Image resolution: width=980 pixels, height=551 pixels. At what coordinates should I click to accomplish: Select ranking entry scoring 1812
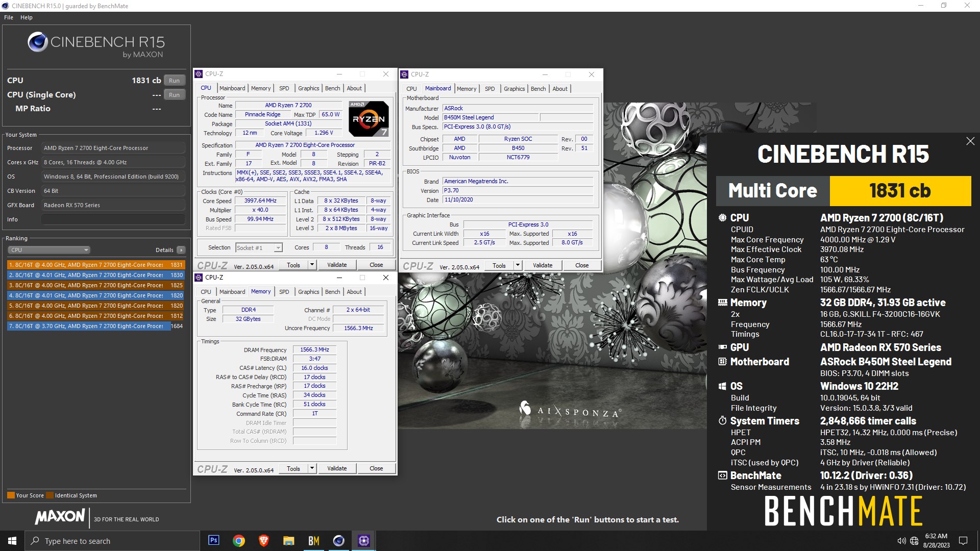tap(95, 316)
